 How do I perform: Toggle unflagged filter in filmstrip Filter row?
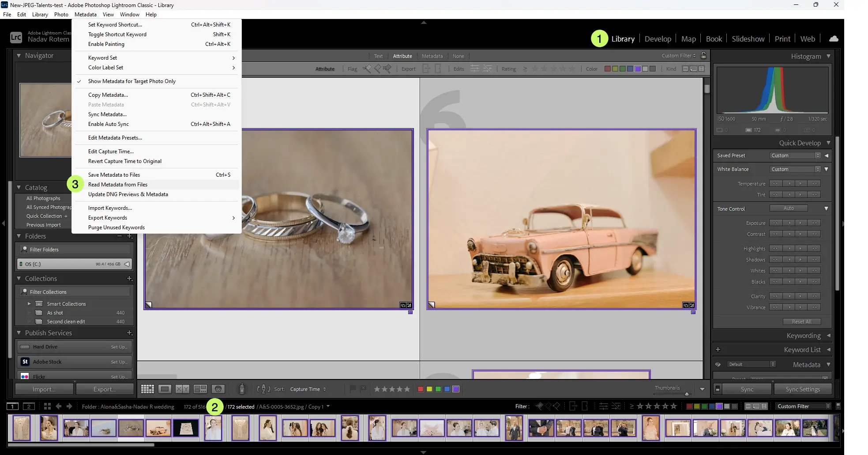point(548,406)
